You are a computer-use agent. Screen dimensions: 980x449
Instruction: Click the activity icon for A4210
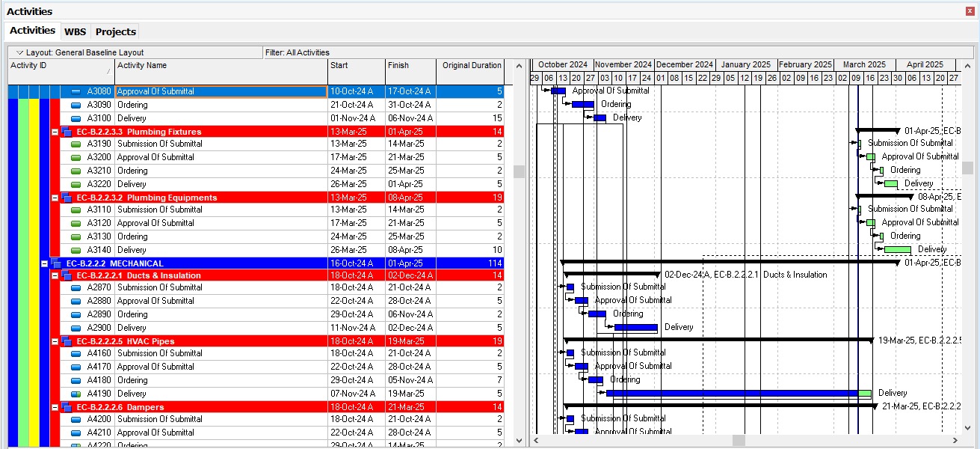click(x=75, y=433)
